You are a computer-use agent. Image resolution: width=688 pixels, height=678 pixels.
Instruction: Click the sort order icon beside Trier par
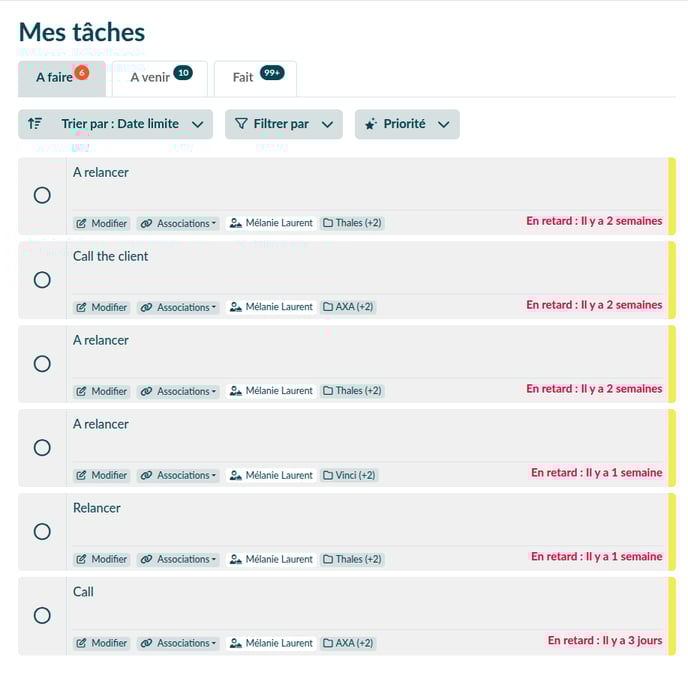tap(35, 124)
